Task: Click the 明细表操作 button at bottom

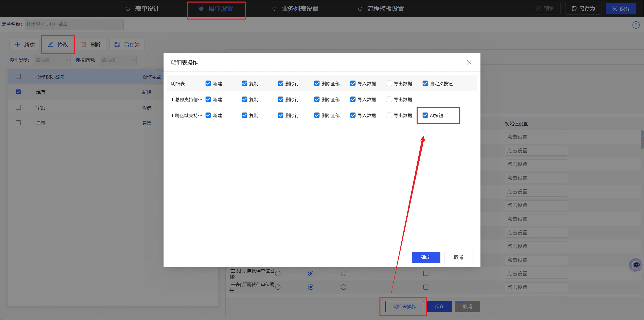Action: click(405, 307)
